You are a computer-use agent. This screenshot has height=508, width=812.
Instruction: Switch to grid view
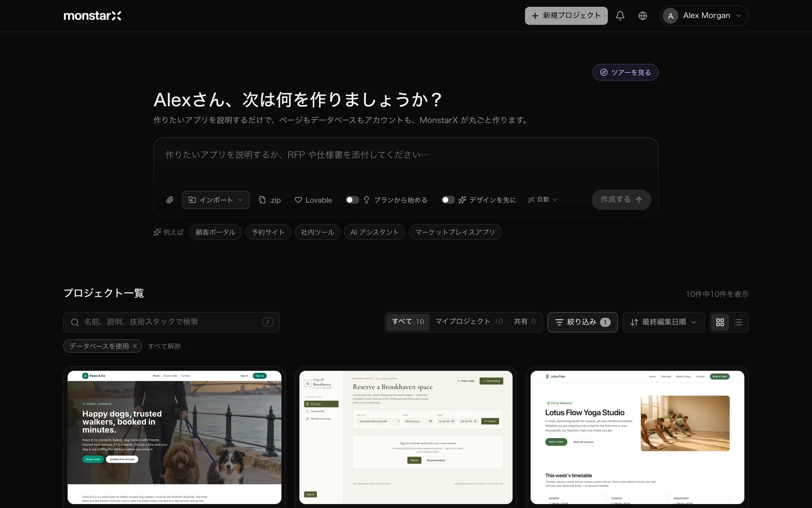tap(720, 322)
